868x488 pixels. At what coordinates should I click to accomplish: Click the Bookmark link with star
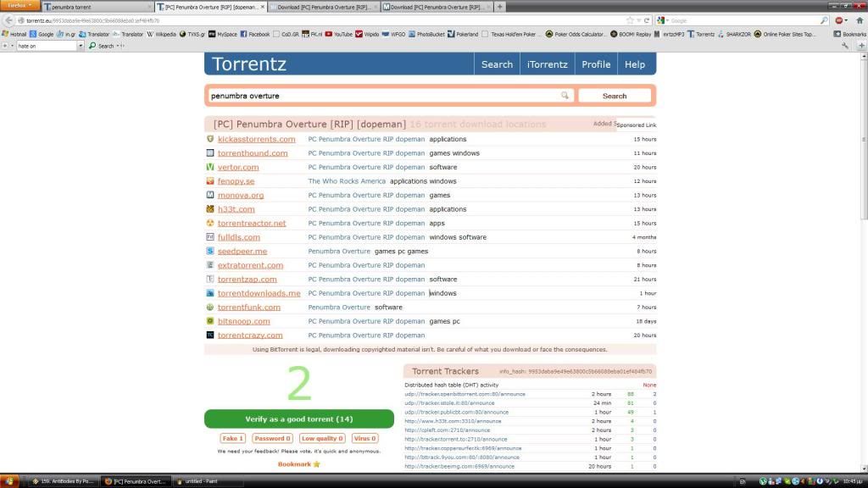[299, 464]
